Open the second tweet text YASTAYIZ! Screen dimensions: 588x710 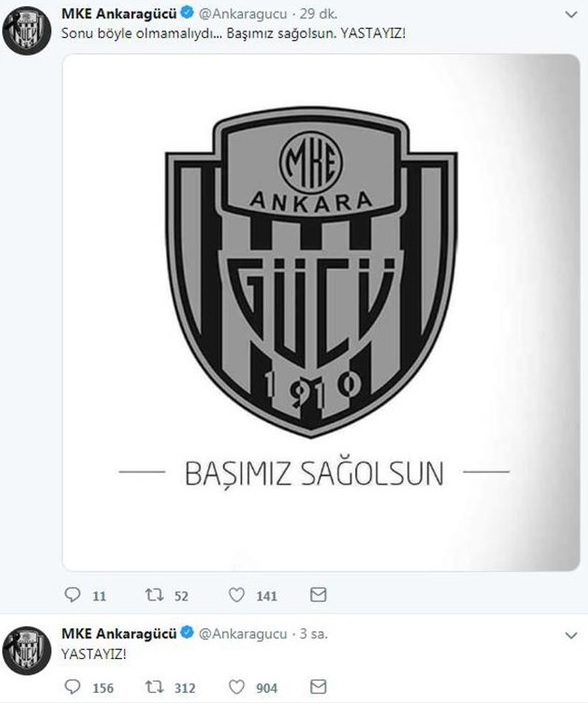pos(94,654)
